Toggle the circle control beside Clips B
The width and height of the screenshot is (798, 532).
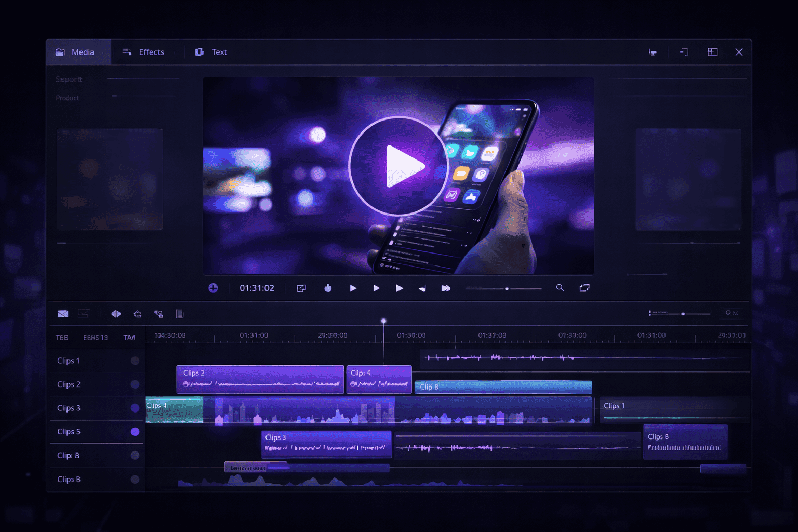pyautogui.click(x=135, y=480)
